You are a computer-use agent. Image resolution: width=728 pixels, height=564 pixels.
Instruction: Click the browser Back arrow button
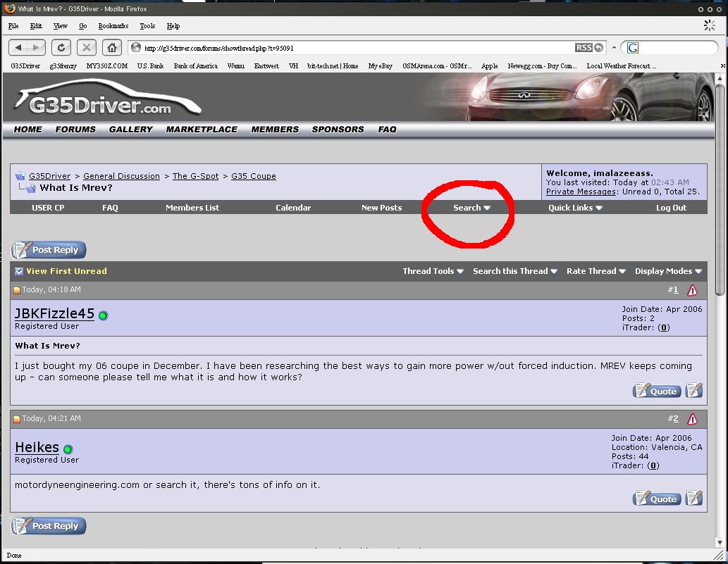[18, 47]
